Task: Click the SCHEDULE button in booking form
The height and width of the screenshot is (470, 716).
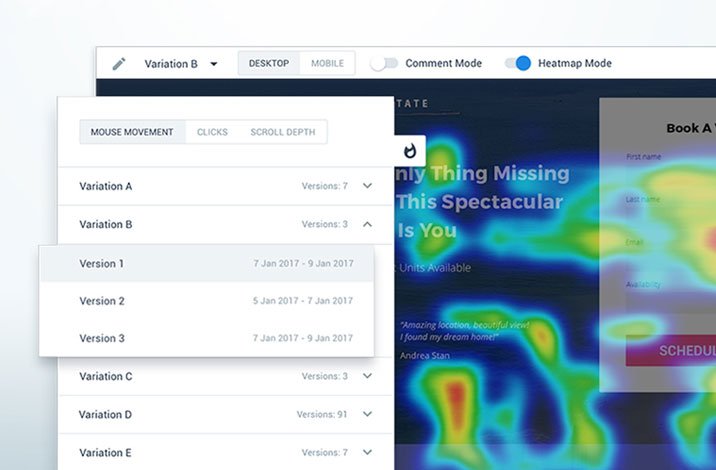Action: click(x=671, y=350)
